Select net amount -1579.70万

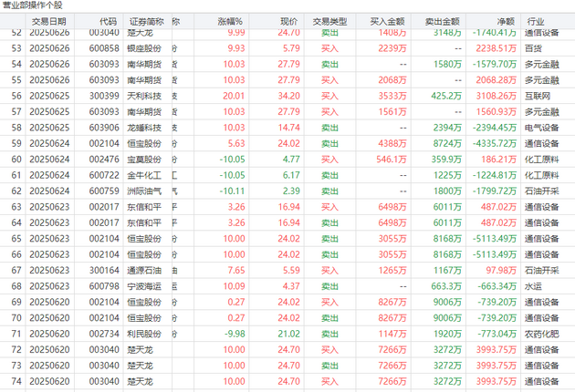tap(495, 64)
